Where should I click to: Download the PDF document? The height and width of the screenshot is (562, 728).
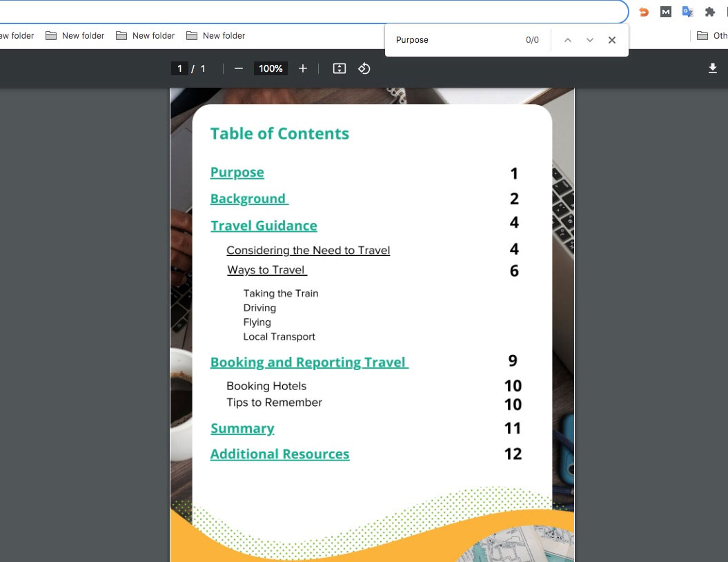(713, 69)
